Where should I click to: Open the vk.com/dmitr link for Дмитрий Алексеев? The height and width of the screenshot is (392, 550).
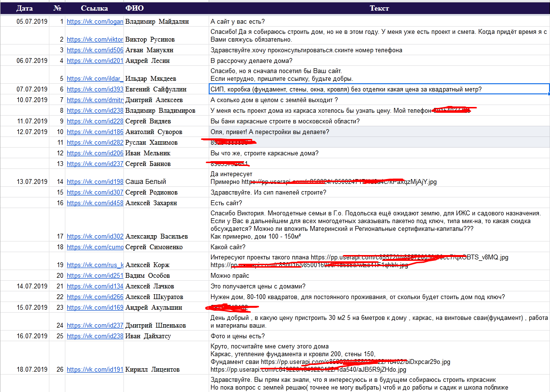95,100
